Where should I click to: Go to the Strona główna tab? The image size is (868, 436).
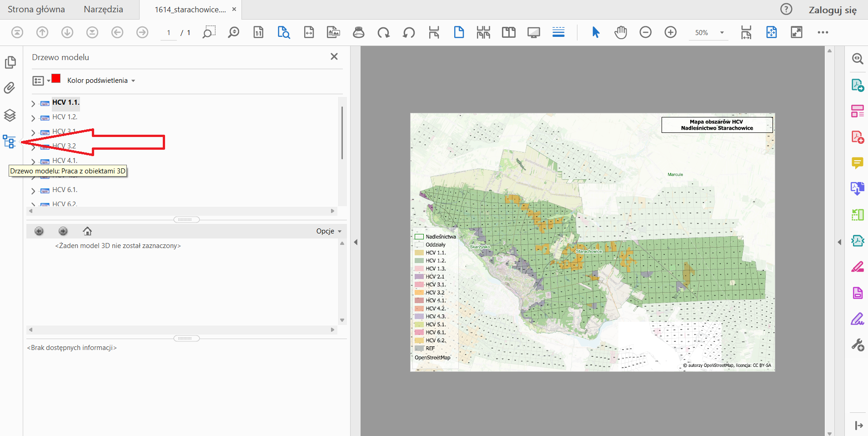pos(36,10)
